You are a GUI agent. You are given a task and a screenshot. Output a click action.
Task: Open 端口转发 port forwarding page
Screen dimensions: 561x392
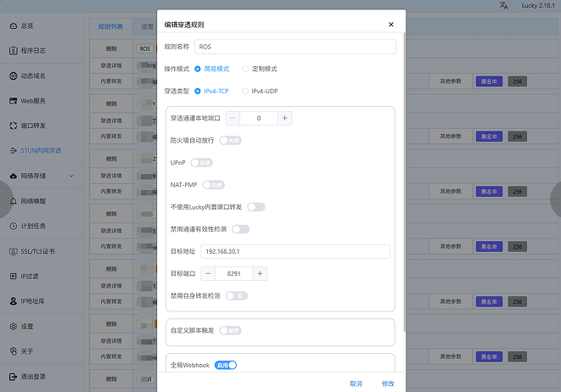coord(13,126)
